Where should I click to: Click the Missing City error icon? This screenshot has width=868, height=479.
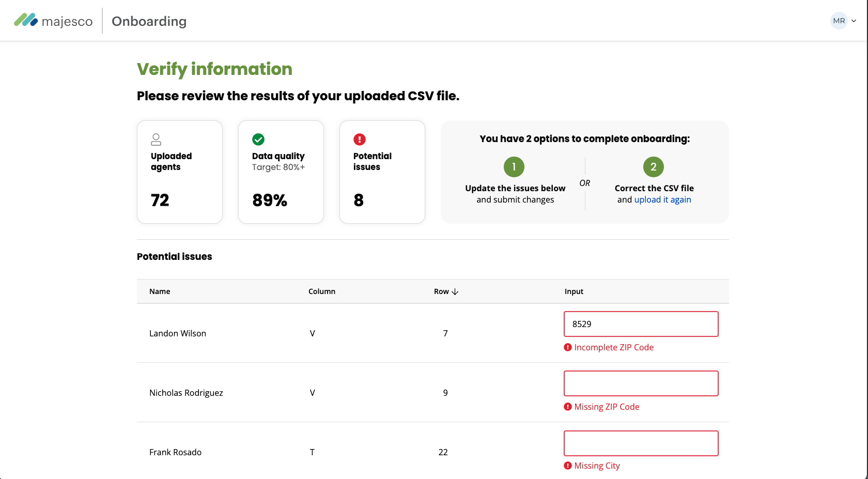pos(568,466)
